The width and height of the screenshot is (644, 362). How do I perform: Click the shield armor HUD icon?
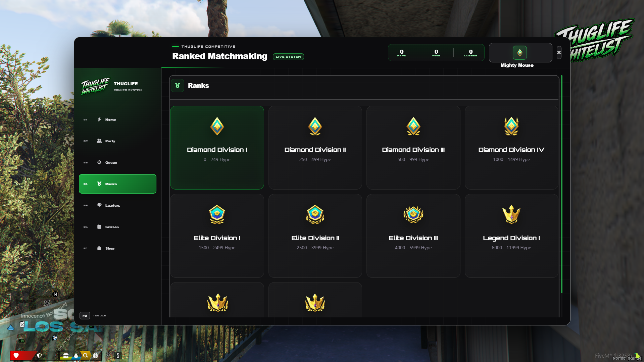[39, 356]
